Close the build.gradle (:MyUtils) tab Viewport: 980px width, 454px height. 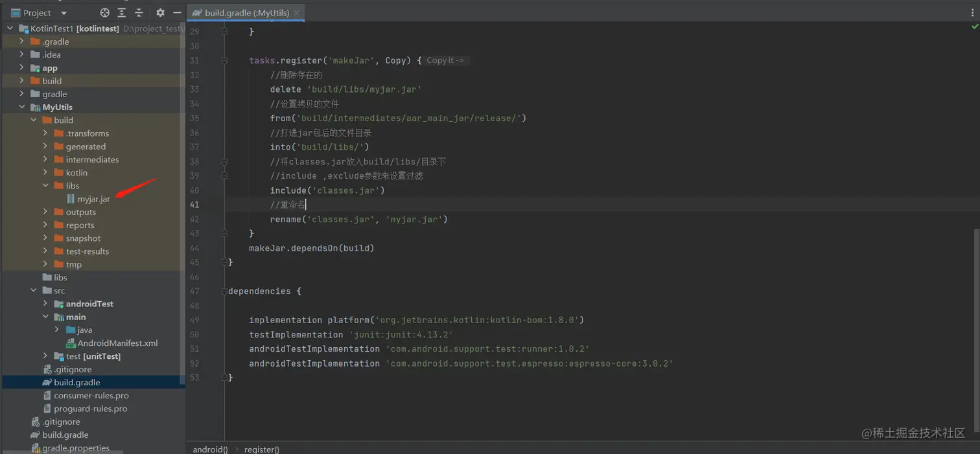pyautogui.click(x=296, y=13)
